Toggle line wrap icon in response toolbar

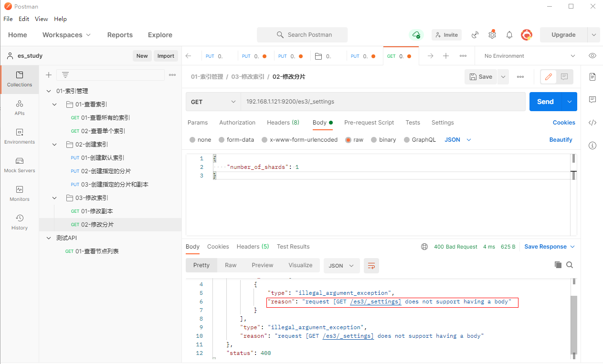[x=371, y=266]
